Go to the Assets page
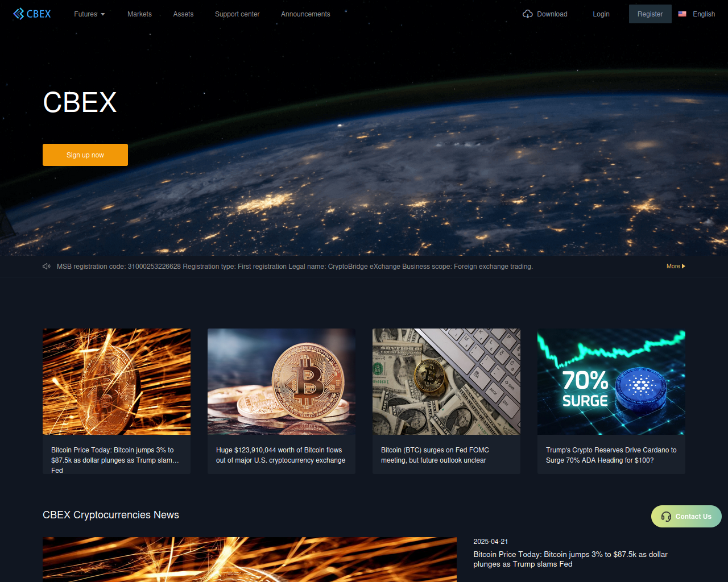Image resolution: width=728 pixels, height=582 pixels. [x=183, y=14]
